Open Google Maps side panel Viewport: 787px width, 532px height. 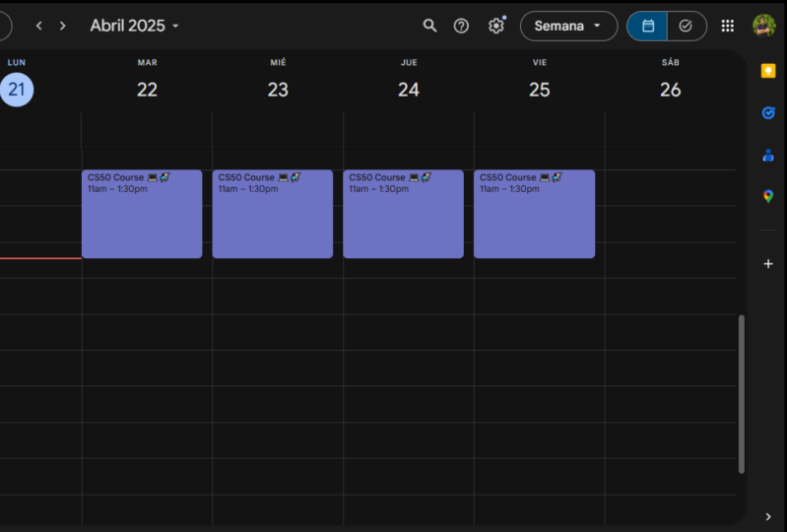pyautogui.click(x=768, y=196)
